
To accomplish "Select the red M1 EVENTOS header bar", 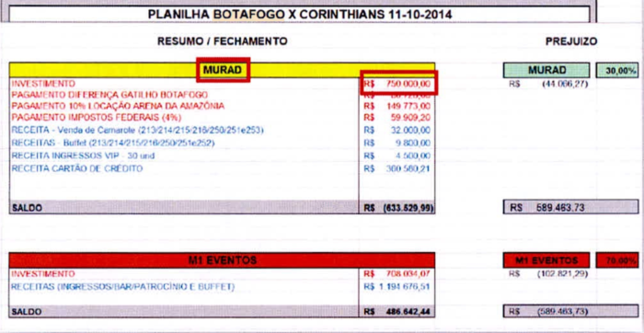I will 222,260.
